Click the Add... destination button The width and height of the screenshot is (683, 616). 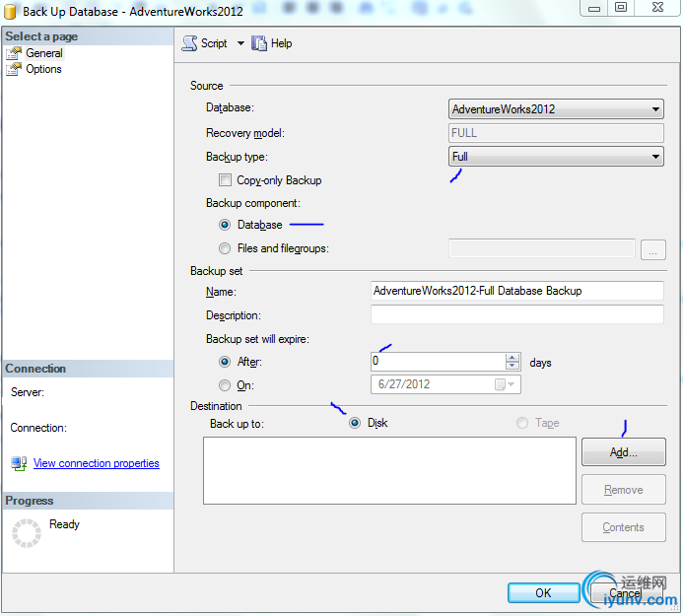pos(623,452)
